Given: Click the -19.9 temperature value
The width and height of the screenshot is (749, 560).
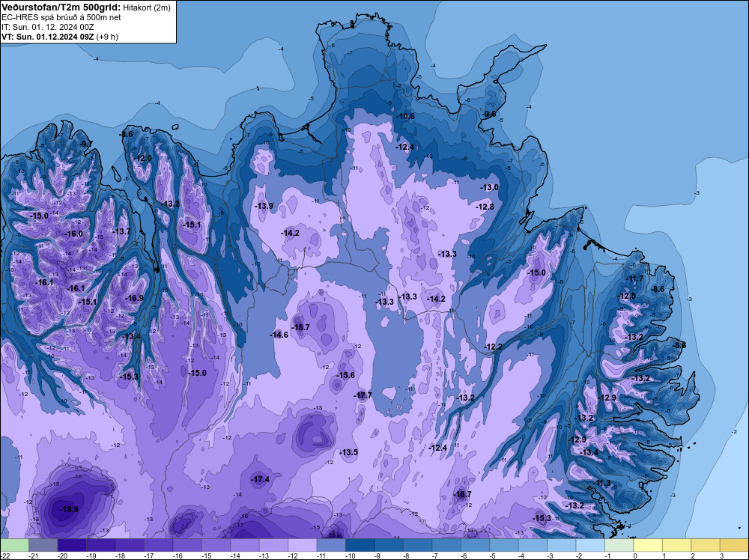Looking at the screenshot, I should point(69,509).
